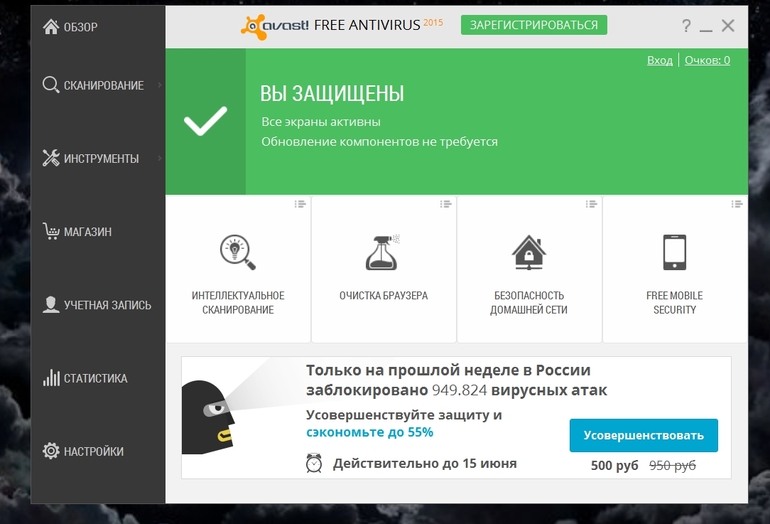The width and height of the screenshot is (770, 524).
Task: Click the сэкономьте до 55% text
Action: tap(369, 432)
